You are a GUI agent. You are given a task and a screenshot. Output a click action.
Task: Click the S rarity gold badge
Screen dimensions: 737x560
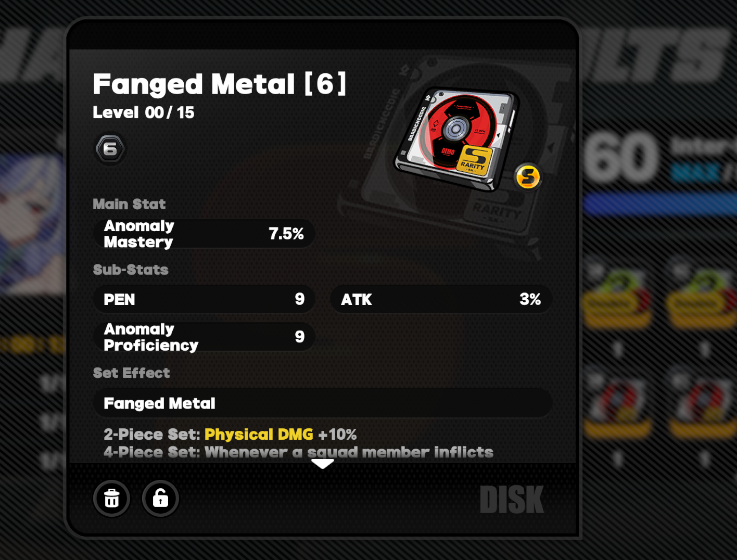(x=528, y=177)
